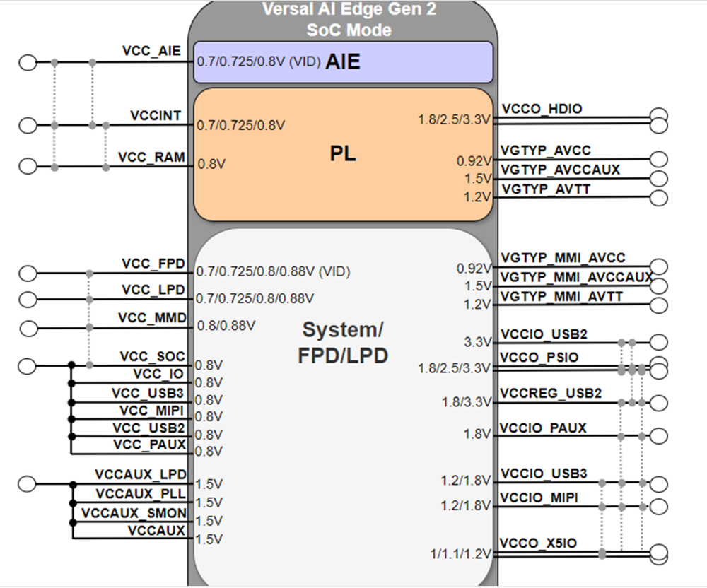Click the "VCC_USB3" label
This screenshot has width=707, height=588.
click(148, 394)
